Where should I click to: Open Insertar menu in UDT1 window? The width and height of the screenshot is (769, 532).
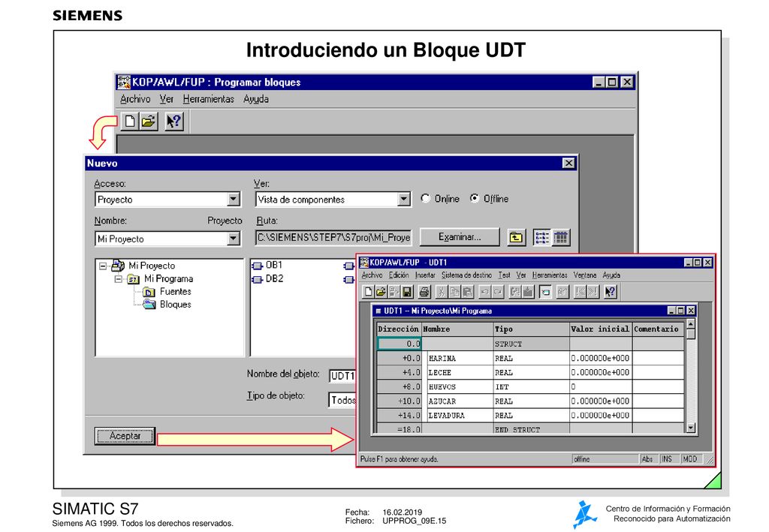tap(425, 275)
